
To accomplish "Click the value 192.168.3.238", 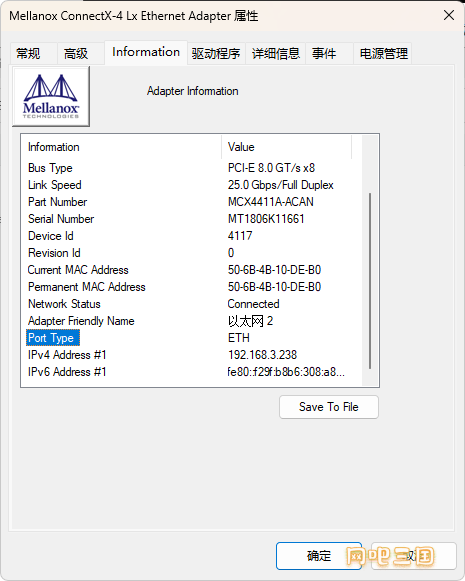I will (x=262, y=355).
